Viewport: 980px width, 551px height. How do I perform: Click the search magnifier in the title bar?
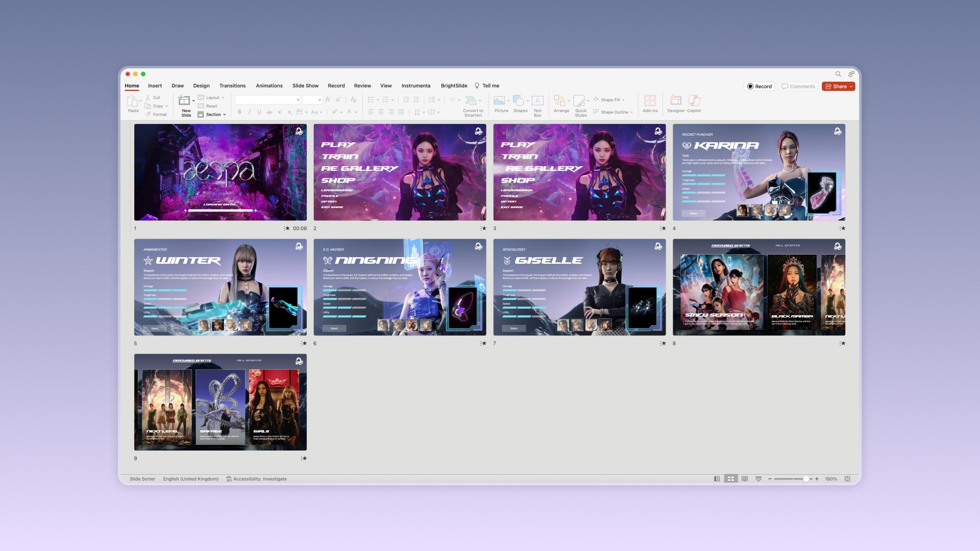[838, 74]
